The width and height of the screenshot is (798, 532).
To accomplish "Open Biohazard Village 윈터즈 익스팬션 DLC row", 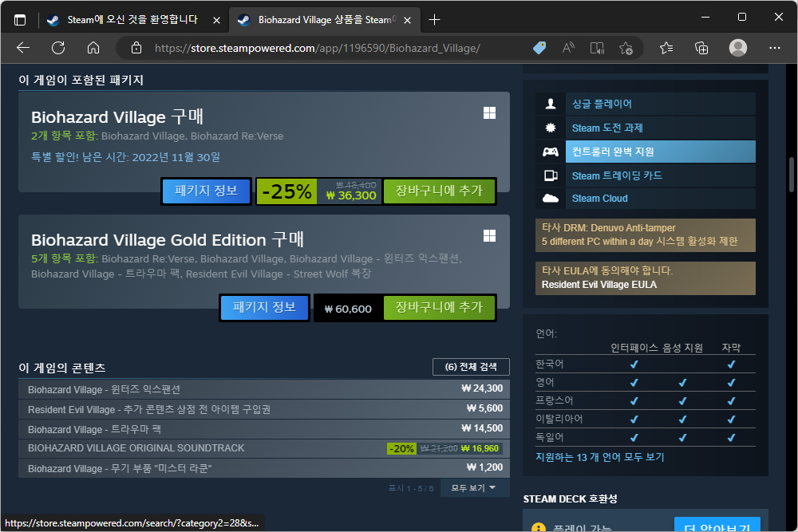I will [x=264, y=389].
